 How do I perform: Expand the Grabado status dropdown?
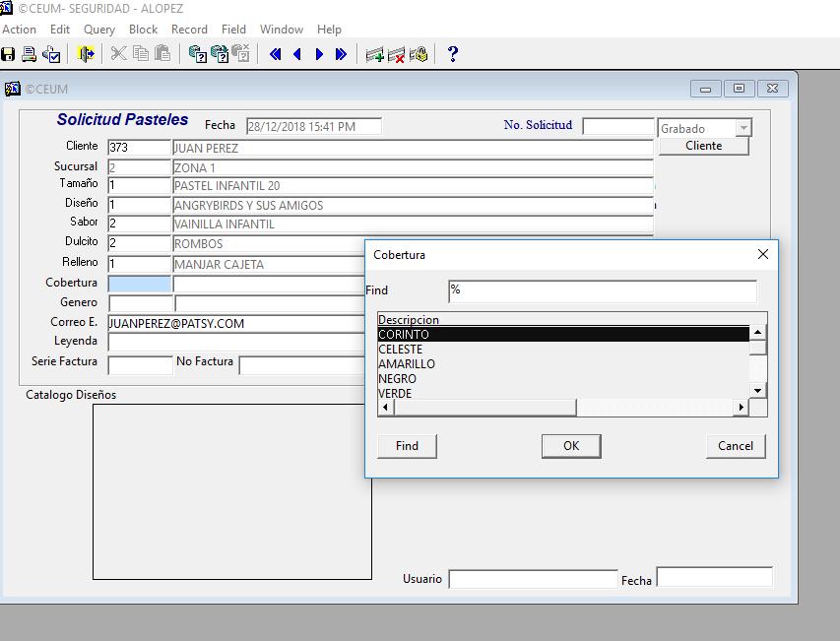pos(743,128)
